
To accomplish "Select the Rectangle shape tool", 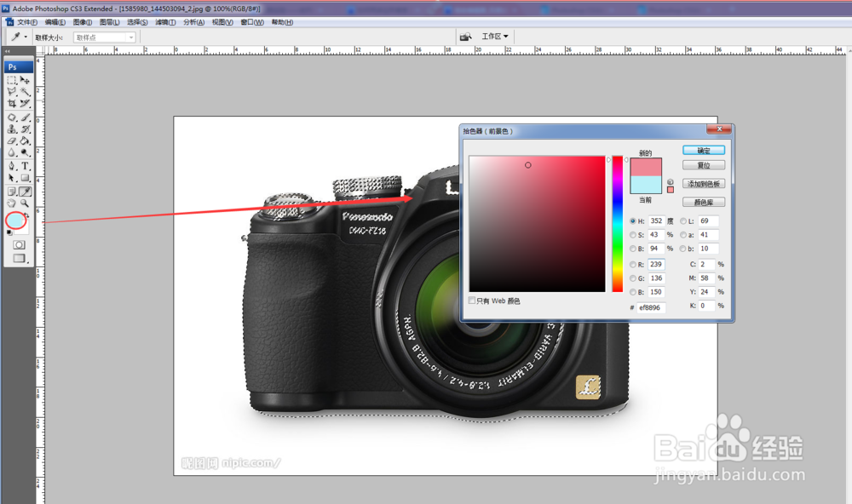I will click(x=25, y=178).
